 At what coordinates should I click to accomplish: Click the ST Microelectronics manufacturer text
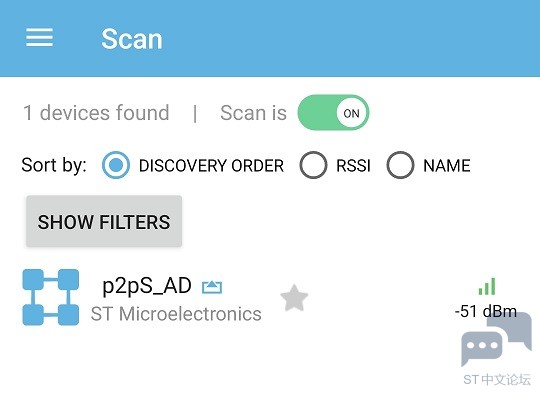(x=176, y=314)
